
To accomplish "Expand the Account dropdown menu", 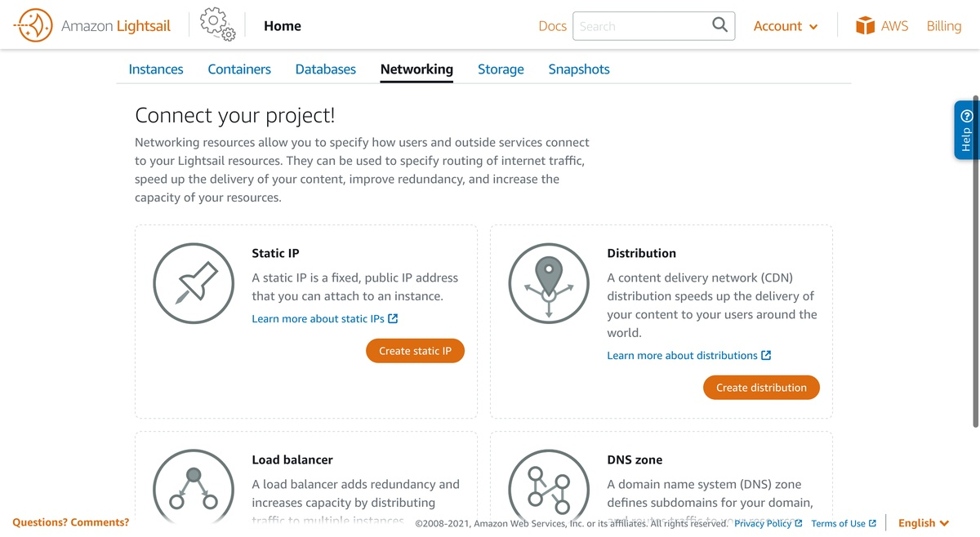I will pos(785,26).
